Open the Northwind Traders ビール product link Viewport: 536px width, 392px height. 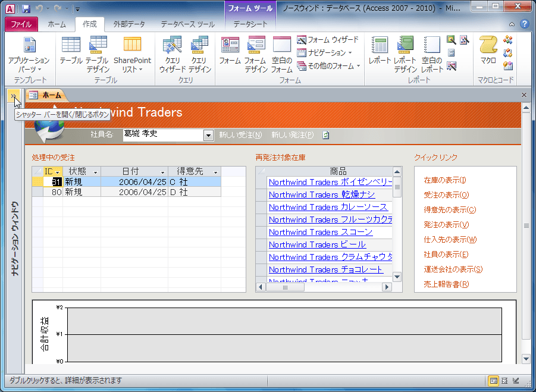(x=317, y=244)
